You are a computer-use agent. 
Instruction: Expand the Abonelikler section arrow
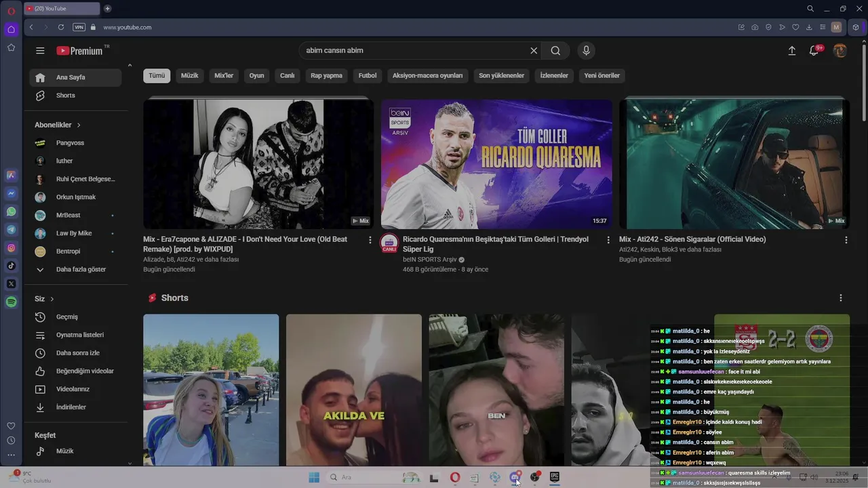point(79,125)
